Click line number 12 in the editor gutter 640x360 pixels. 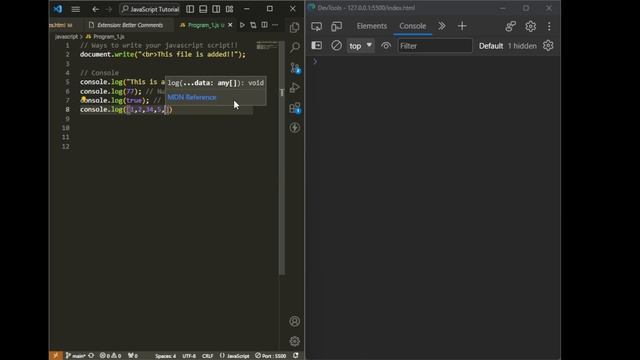point(66,147)
